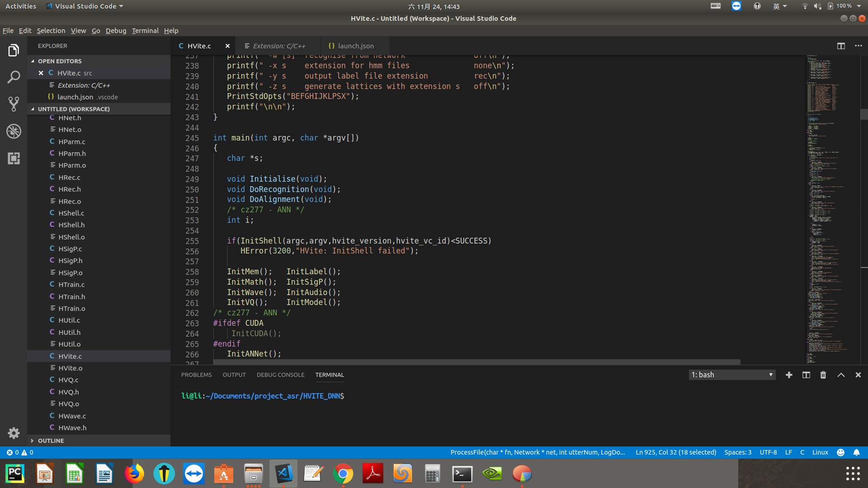Switch to the Debug Console tab
This screenshot has height=488, width=868.
point(280,375)
